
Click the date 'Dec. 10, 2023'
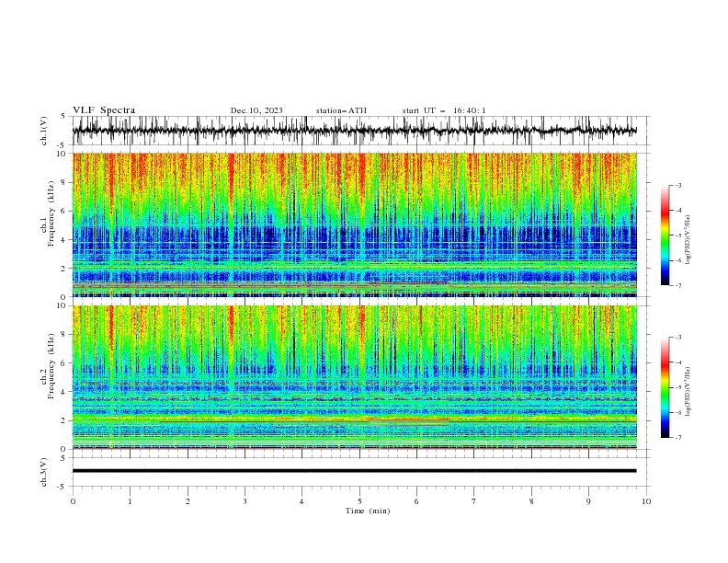coord(256,110)
